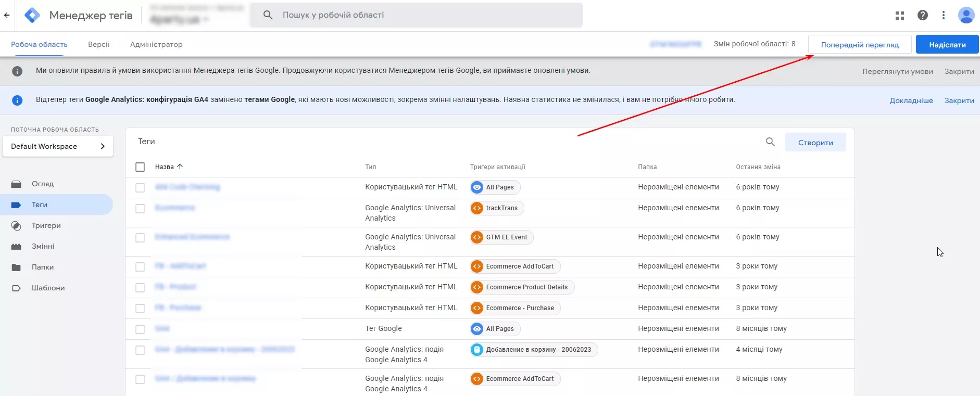Image resolution: width=980 pixels, height=396 pixels.
Task: Expand the Default Workspace selector
Action: point(58,146)
